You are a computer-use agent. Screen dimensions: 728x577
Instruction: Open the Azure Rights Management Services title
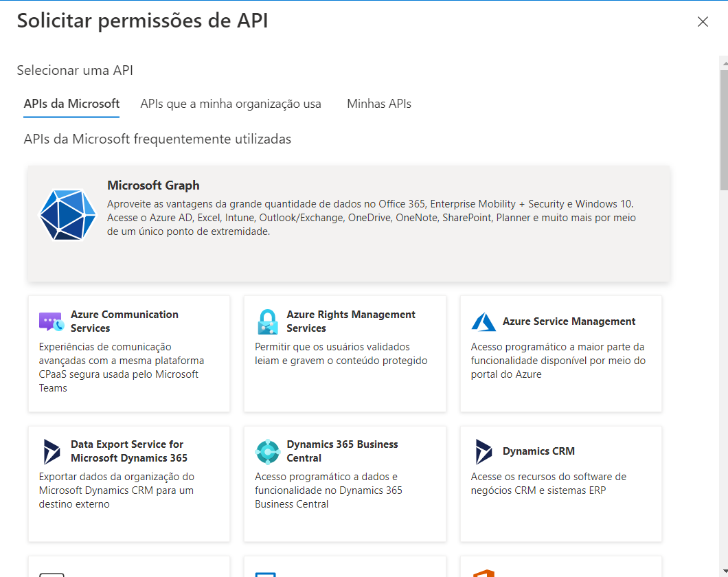click(x=350, y=321)
